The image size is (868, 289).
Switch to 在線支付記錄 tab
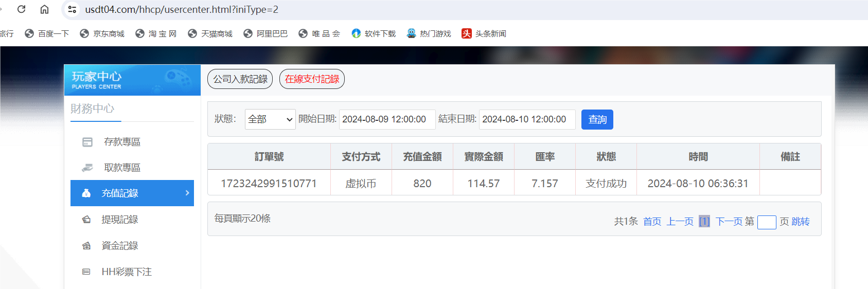312,79
